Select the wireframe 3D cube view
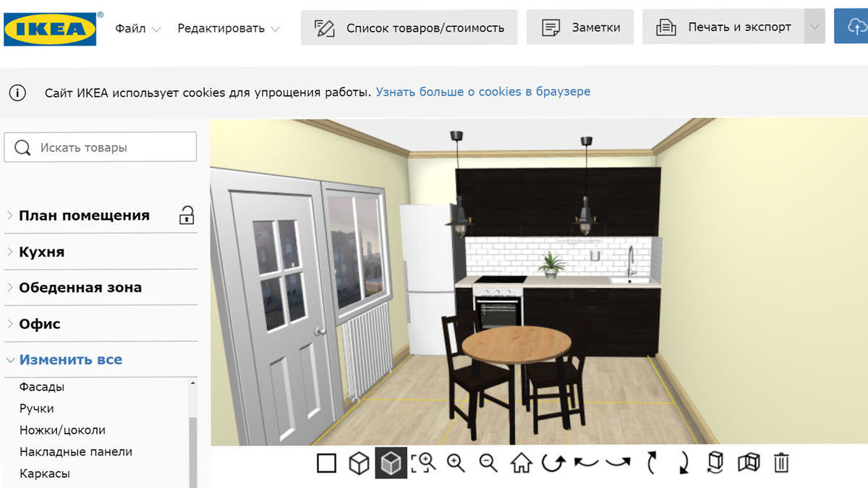The height and width of the screenshot is (488, 868). click(359, 463)
